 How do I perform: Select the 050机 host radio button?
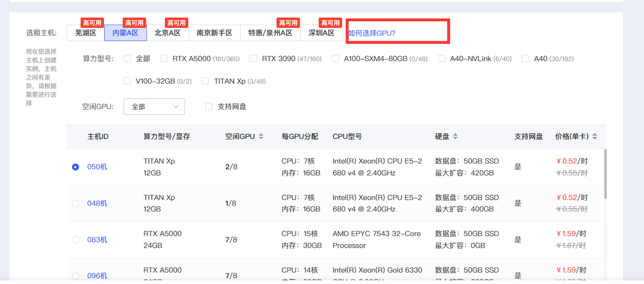point(75,167)
